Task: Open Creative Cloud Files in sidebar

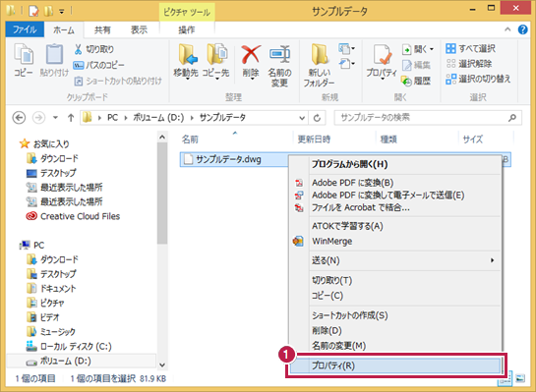Action: pyautogui.click(x=73, y=216)
